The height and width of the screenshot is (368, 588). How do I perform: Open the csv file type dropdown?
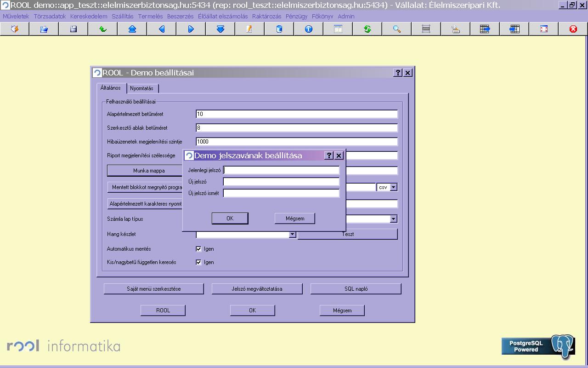pyautogui.click(x=394, y=187)
